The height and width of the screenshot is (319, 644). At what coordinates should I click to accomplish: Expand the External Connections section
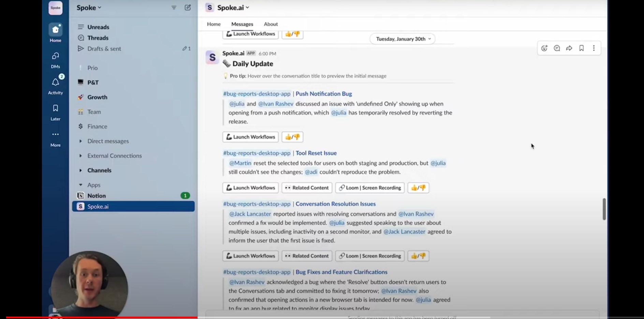pyautogui.click(x=80, y=156)
